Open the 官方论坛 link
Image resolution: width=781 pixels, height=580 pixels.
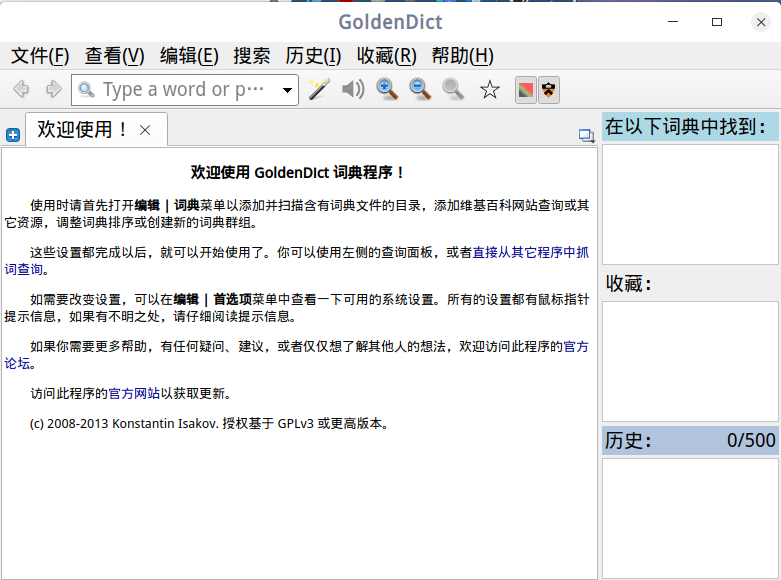576,346
